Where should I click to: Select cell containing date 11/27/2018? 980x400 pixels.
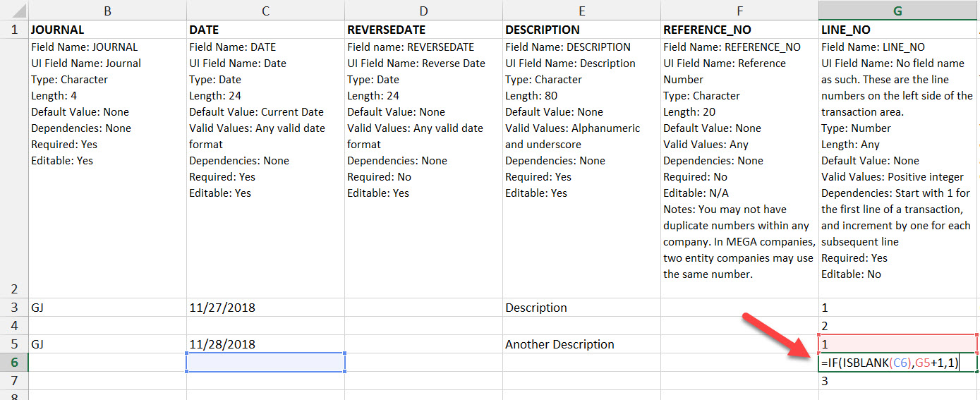(265, 308)
